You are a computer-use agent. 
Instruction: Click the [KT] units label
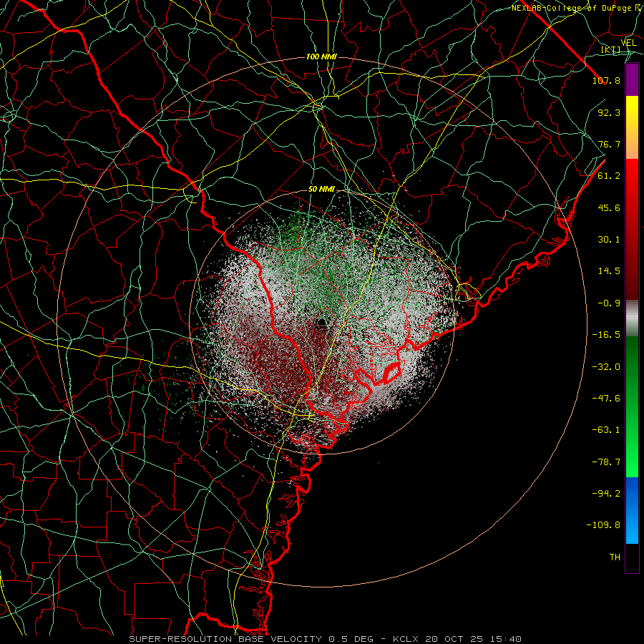611,50
